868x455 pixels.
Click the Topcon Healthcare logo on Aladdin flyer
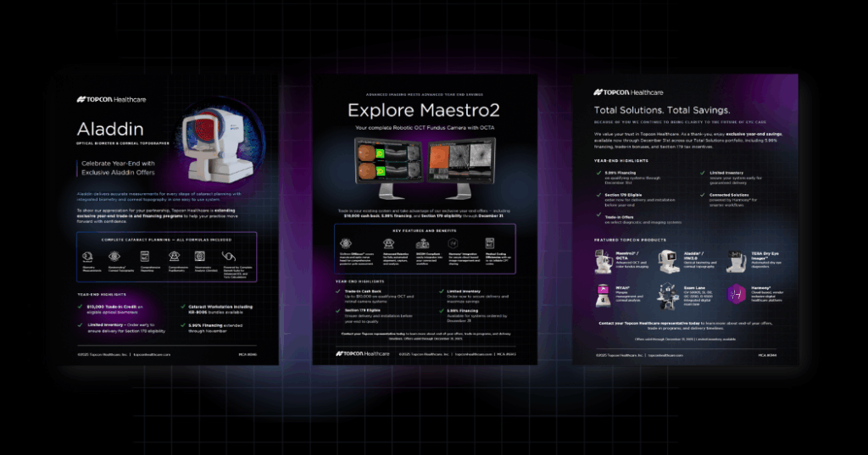109,99
